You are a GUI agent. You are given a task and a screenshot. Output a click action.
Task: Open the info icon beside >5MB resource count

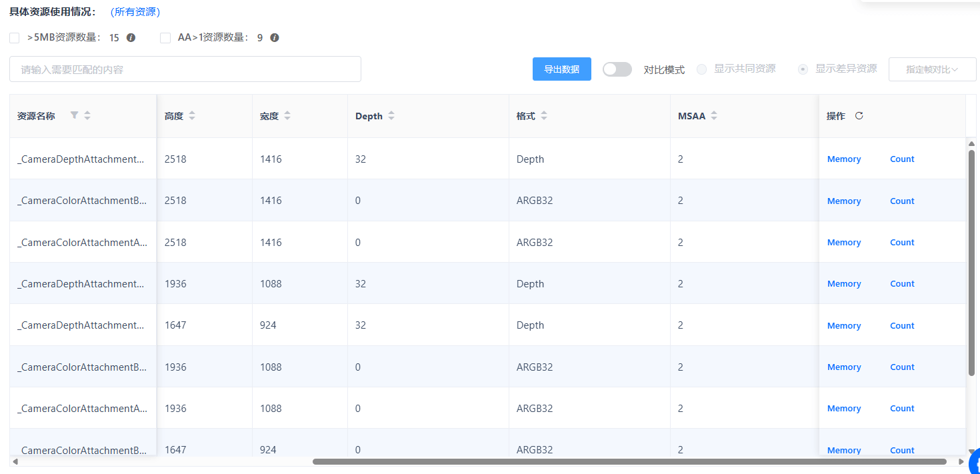131,38
